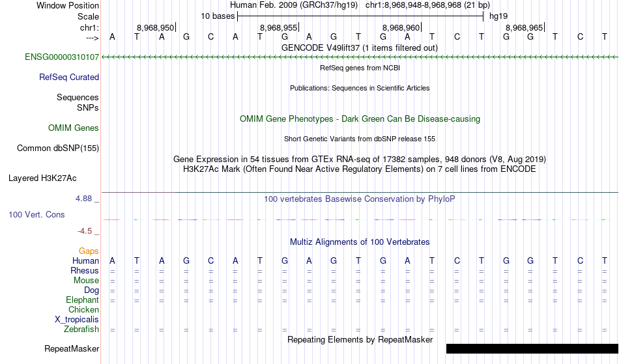Click the hg19 assembly label
Image resolution: width=619 pixels, height=364 pixels.
(x=498, y=16)
